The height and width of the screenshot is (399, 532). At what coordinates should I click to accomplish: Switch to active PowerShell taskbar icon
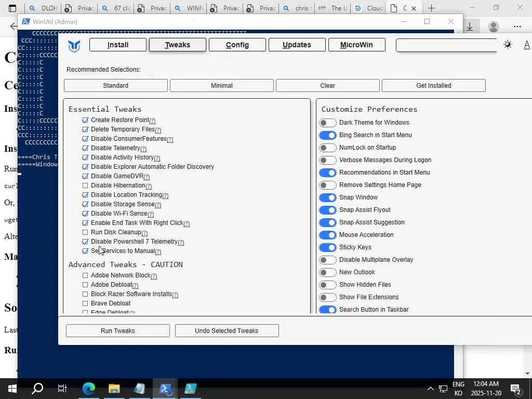click(x=165, y=389)
